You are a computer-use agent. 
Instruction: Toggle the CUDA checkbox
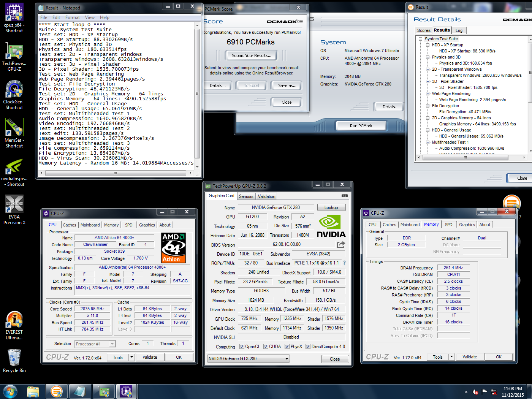[x=266, y=347]
